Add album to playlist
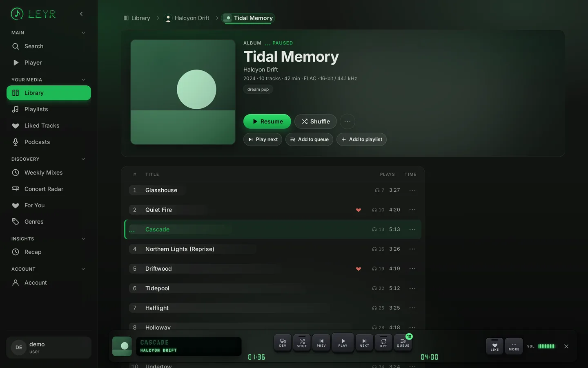The height and width of the screenshot is (368, 588). (361, 139)
